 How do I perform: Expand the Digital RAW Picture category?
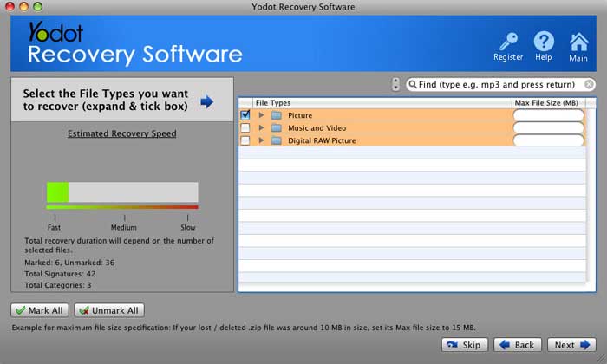point(261,140)
